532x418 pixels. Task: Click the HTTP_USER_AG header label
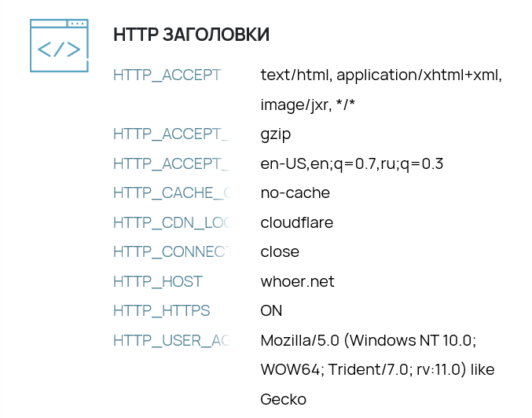tap(171, 341)
